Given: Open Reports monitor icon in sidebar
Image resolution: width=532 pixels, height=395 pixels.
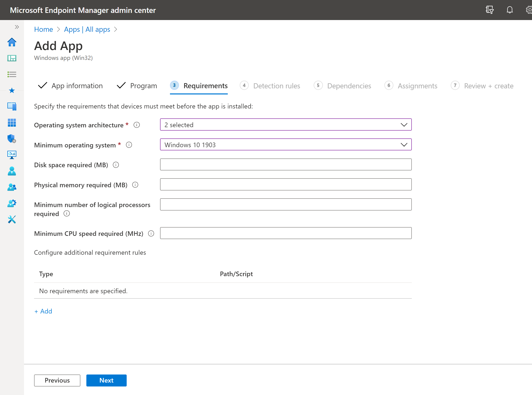Looking at the screenshot, I should [x=12, y=155].
